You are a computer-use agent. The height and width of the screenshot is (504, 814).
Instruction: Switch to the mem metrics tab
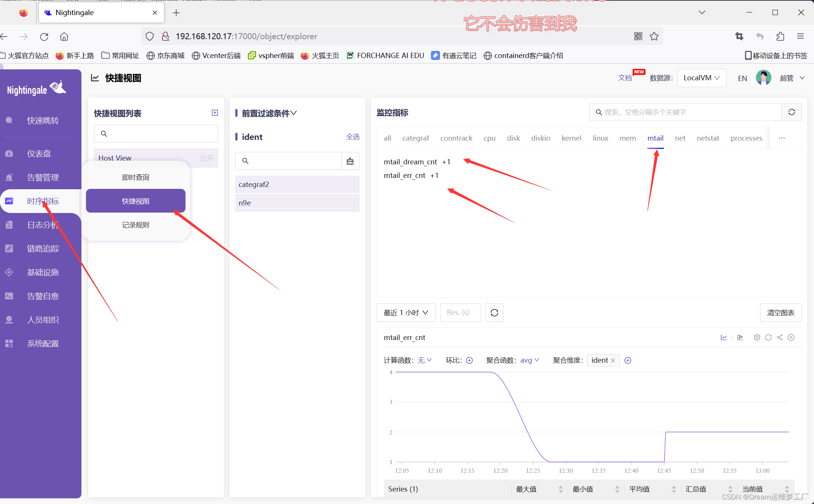(627, 138)
